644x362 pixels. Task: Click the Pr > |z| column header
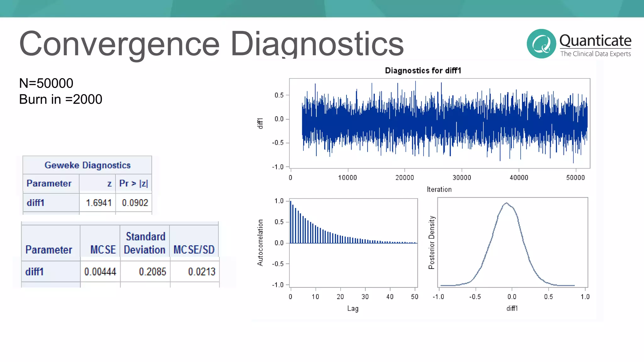[x=134, y=183]
